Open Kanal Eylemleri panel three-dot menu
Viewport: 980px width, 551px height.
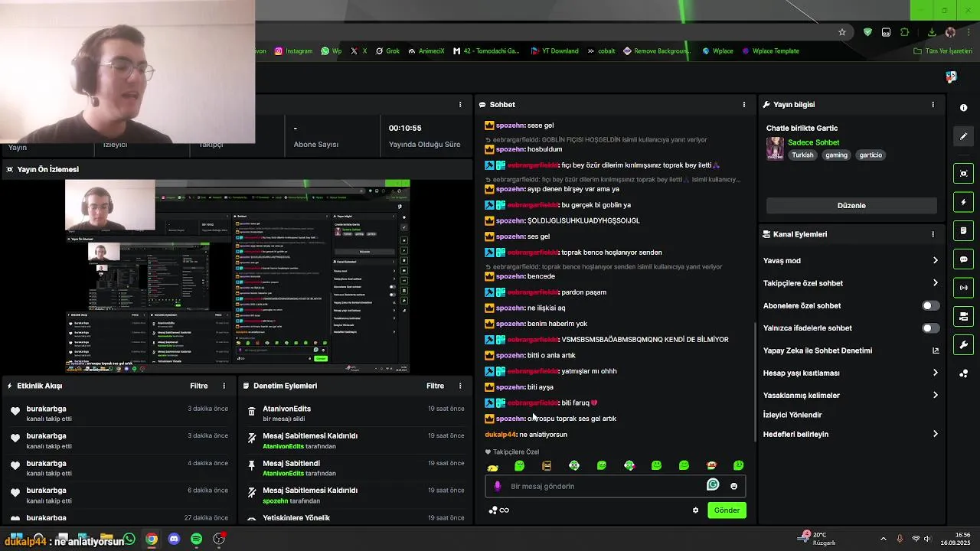pyautogui.click(x=933, y=234)
